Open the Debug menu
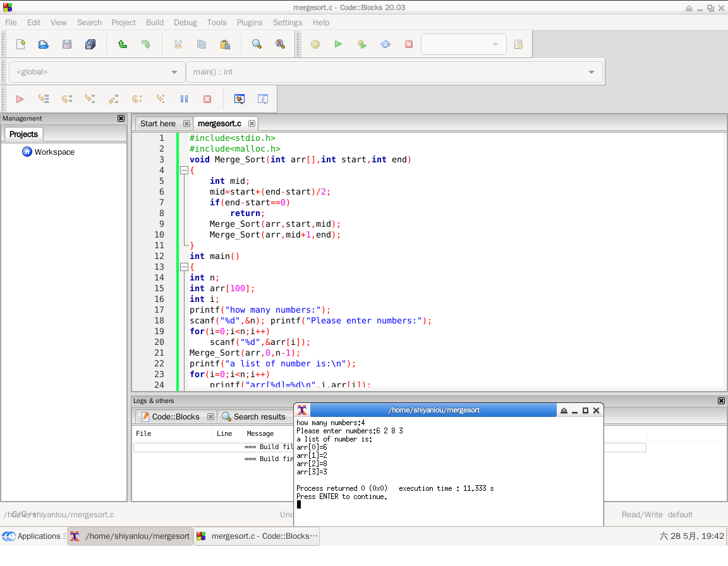728x566 pixels. [x=185, y=22]
